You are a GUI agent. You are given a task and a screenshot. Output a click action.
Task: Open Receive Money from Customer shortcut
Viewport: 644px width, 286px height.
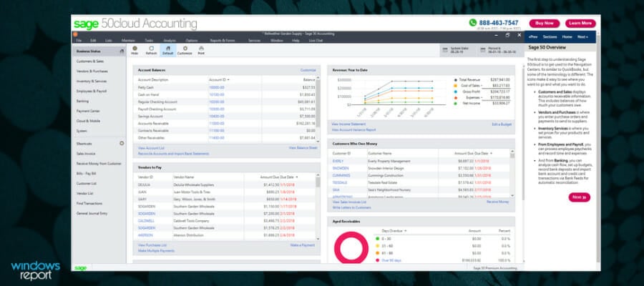pos(99,163)
